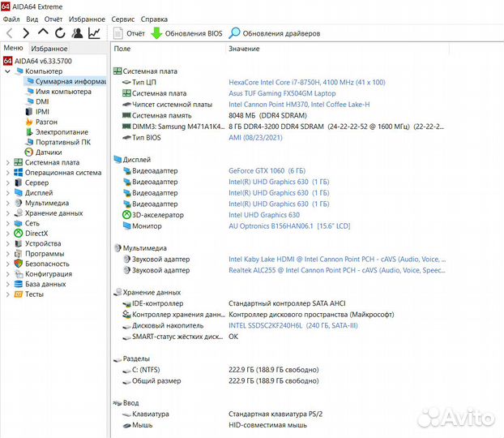Expand the Сервер tree node

(8, 182)
